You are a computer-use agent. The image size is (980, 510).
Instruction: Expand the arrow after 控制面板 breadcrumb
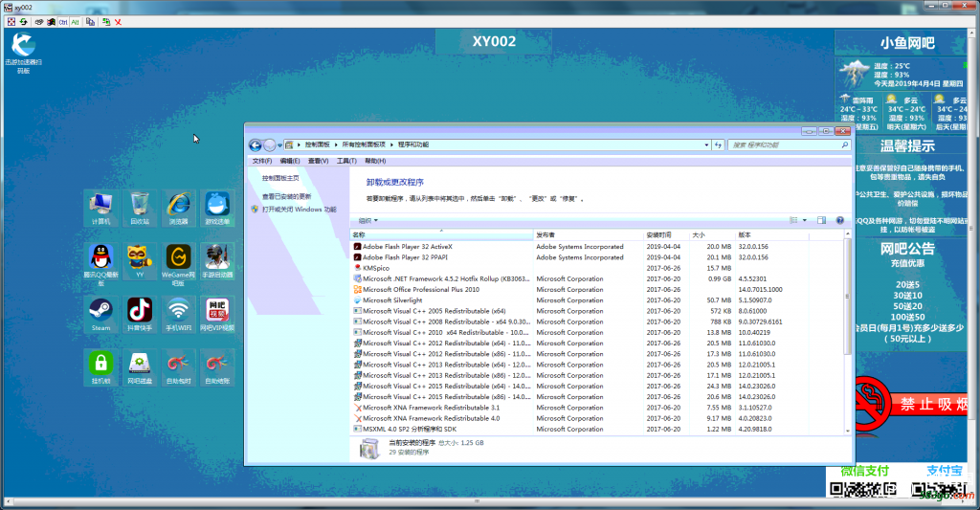pos(336,145)
